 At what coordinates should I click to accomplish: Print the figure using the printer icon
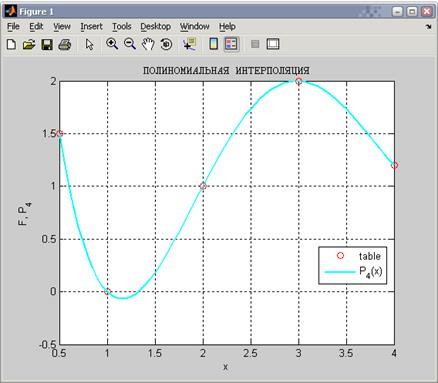point(65,44)
